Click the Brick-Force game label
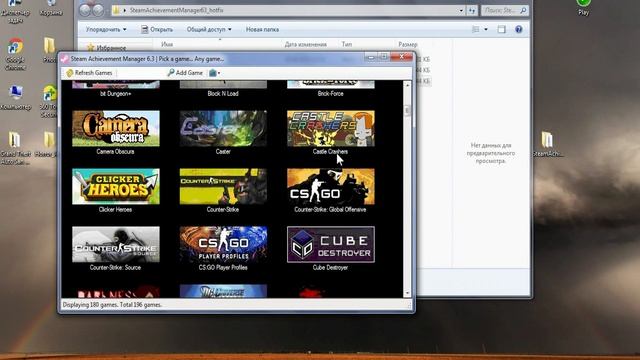 (331, 93)
